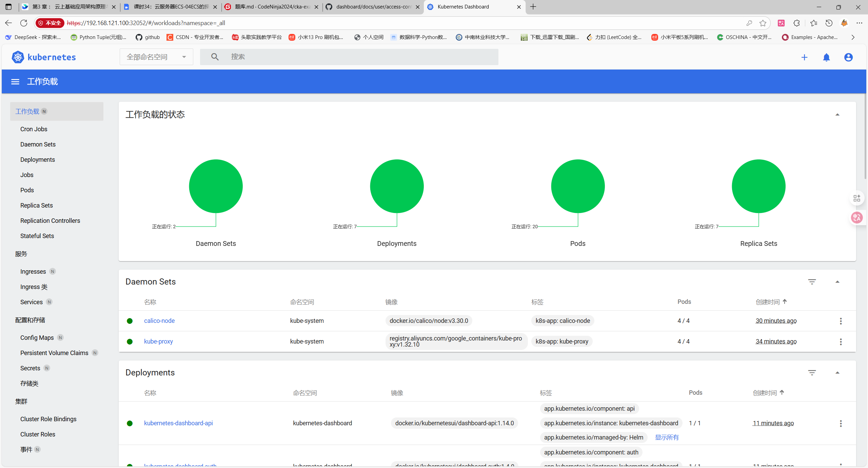Click the plus create resource icon
Screen dimensions: 868x468
(x=804, y=57)
